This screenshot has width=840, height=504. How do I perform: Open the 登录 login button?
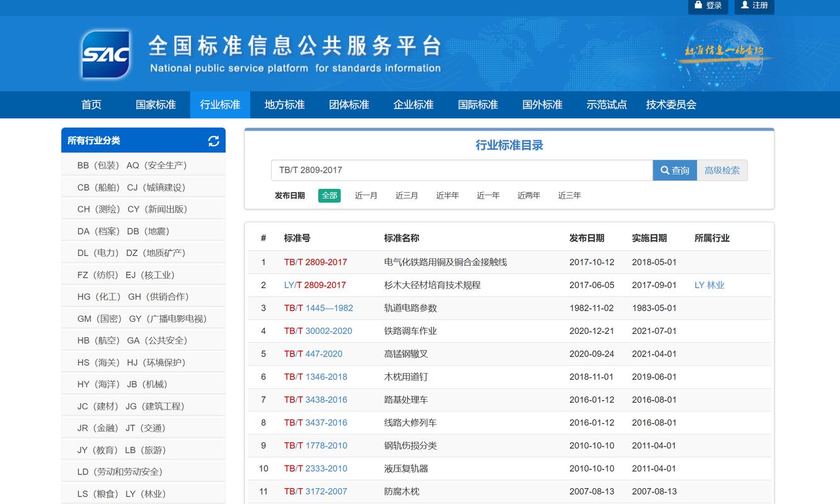click(708, 5)
